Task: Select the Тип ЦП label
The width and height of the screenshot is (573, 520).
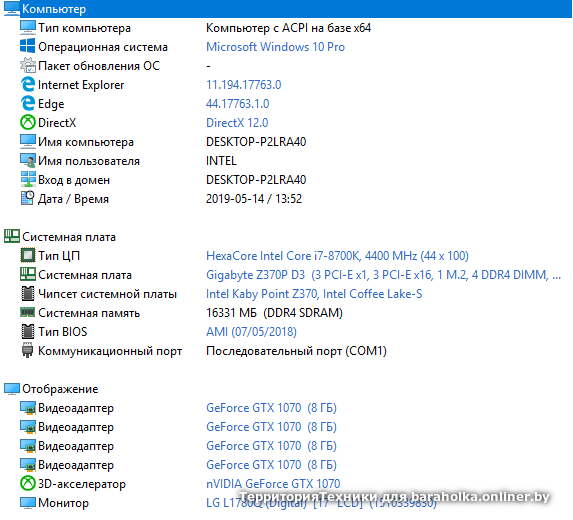Action: (59, 256)
